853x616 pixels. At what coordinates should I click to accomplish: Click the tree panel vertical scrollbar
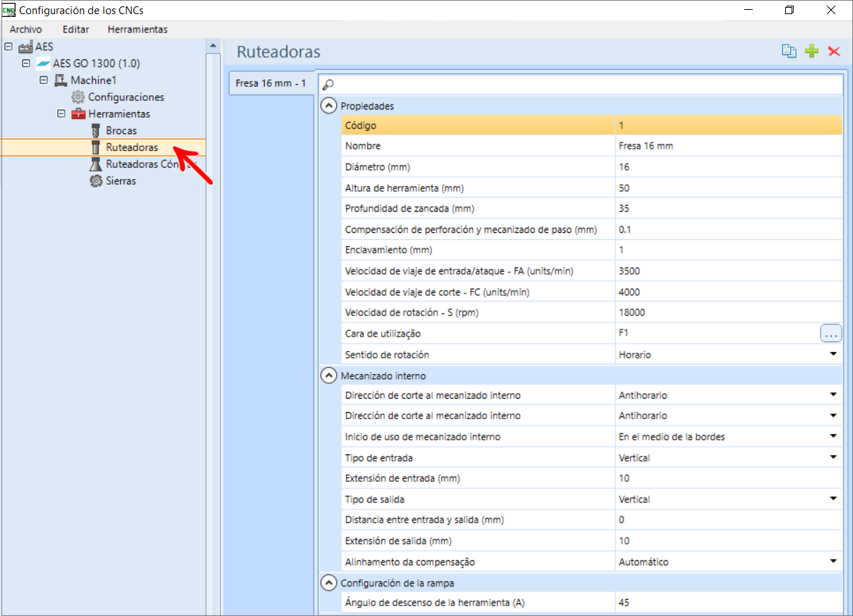213,333
